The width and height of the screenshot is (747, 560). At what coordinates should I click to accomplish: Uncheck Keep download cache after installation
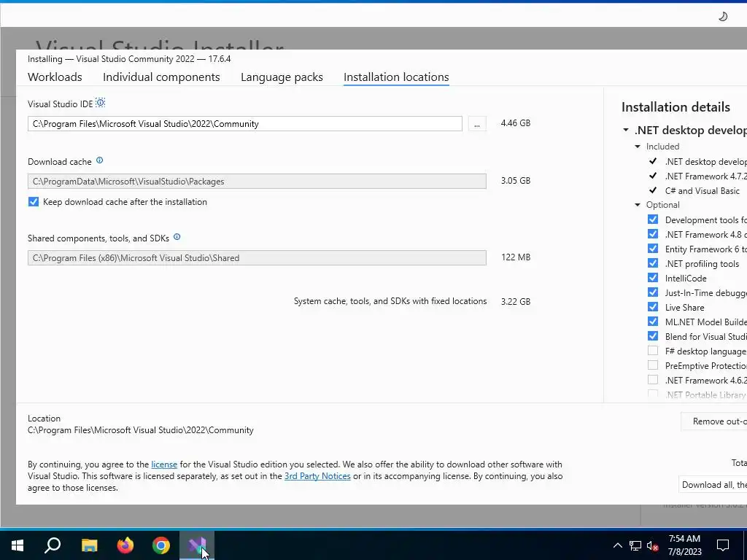point(34,202)
